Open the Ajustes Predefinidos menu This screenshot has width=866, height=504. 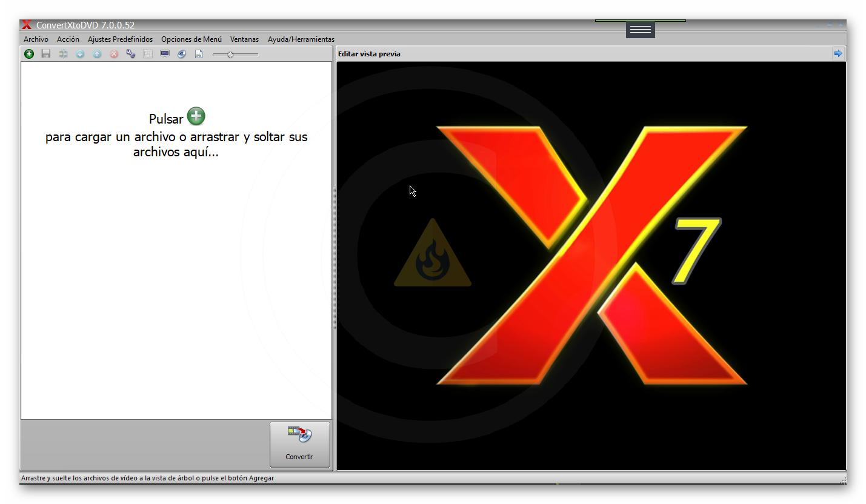click(x=120, y=39)
